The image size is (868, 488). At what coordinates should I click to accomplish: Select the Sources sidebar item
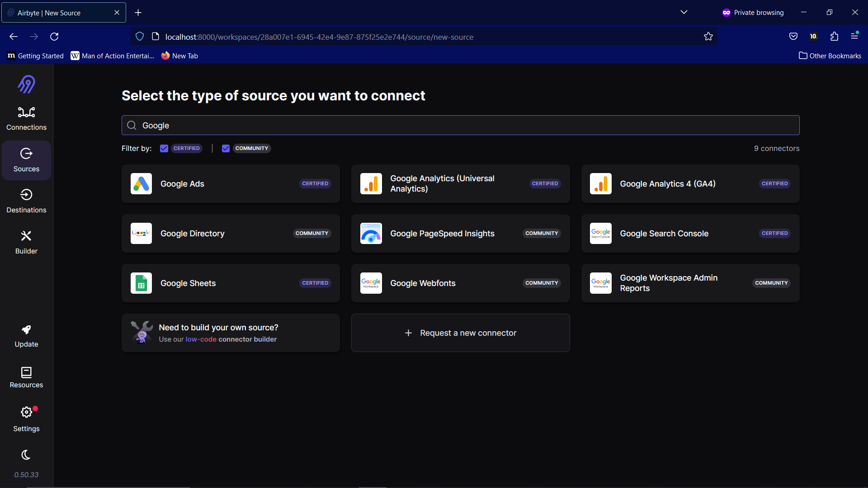click(26, 160)
